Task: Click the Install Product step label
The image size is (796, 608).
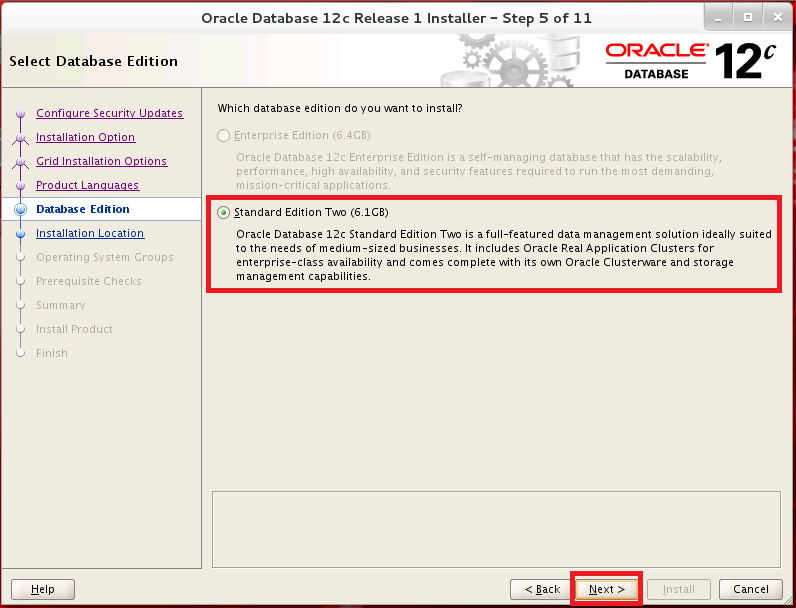Action: [x=74, y=329]
